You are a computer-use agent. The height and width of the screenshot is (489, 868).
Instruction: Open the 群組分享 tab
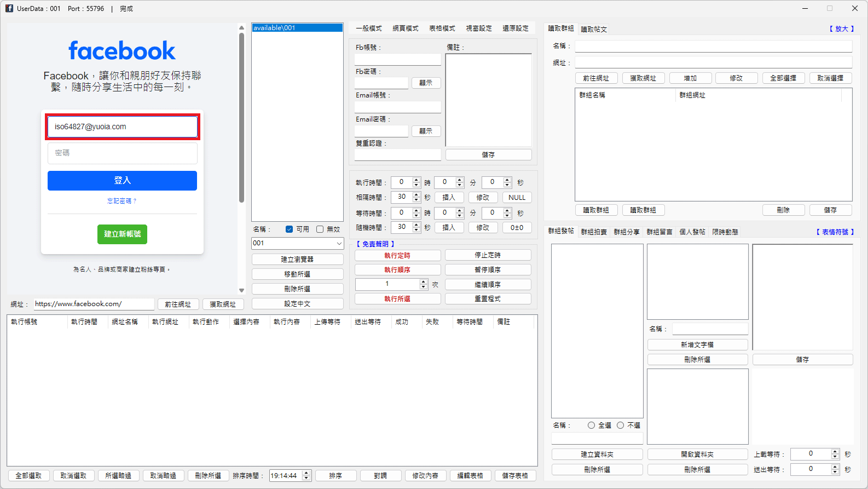tap(627, 232)
